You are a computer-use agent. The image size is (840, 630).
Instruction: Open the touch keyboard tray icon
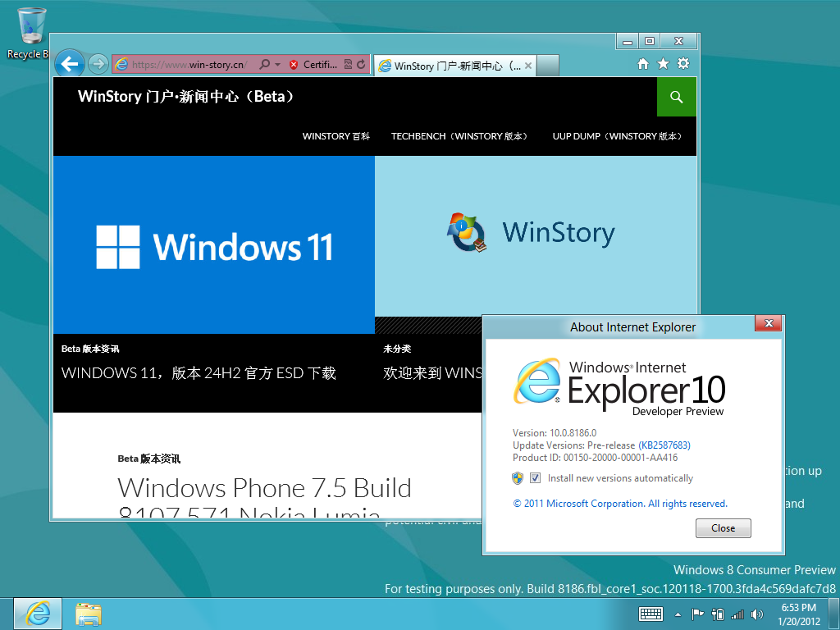pos(651,614)
